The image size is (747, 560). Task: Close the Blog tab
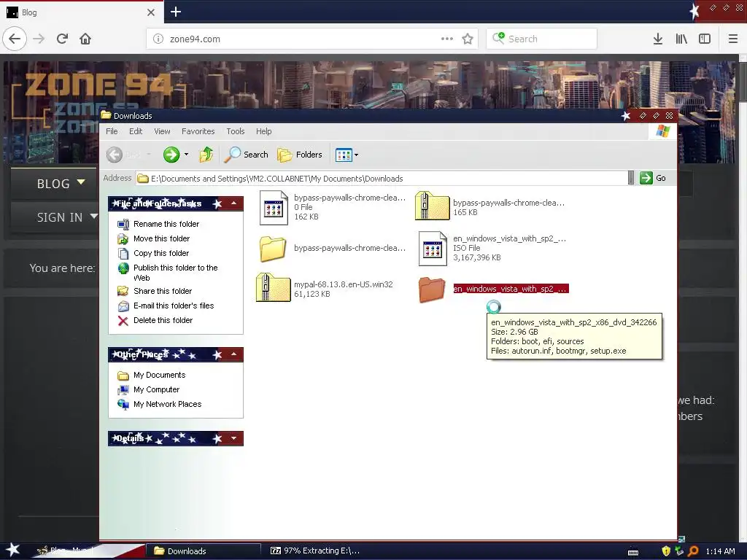(151, 12)
